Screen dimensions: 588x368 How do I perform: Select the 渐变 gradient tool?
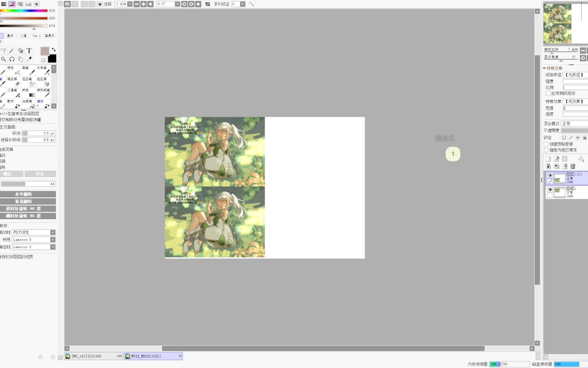tap(29, 93)
